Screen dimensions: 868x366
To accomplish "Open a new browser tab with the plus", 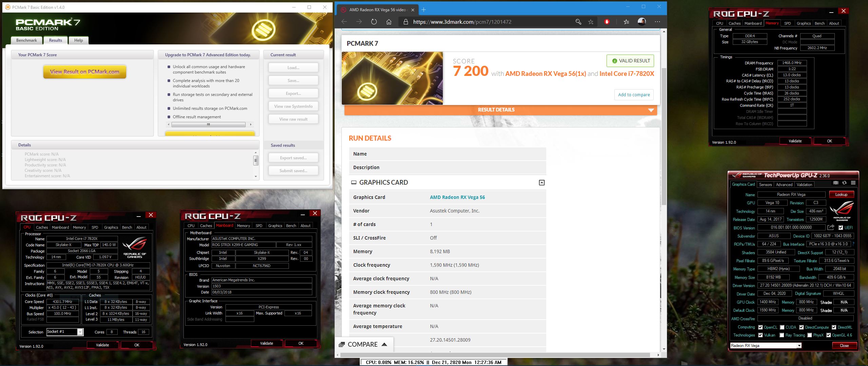I will point(423,10).
